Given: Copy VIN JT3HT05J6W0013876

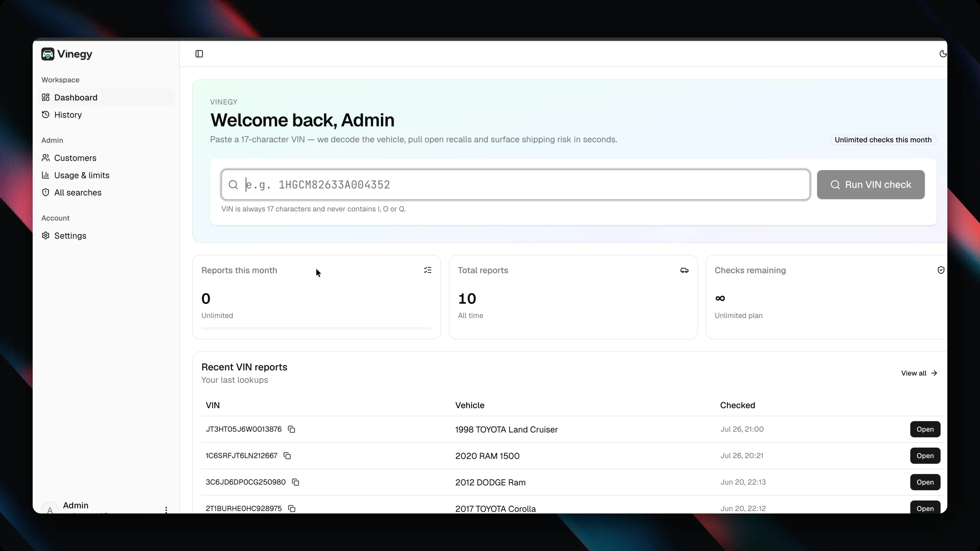Looking at the screenshot, I should (291, 429).
